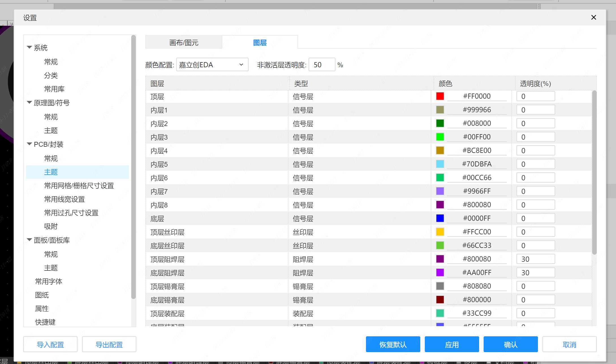This screenshot has width=616, height=364.
Task: Click the #FF0000 hex field for 顶层
Action: pyautogui.click(x=477, y=96)
